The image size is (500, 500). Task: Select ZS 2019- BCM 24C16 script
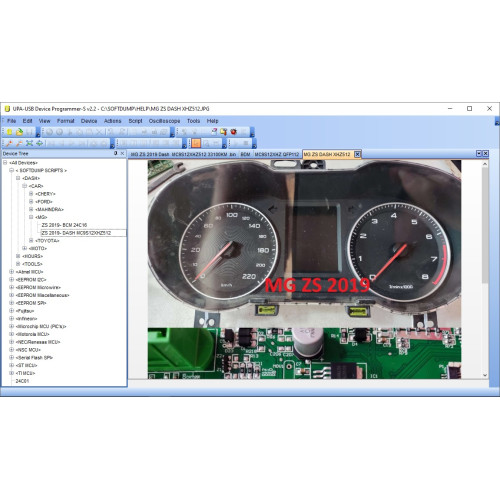[64, 225]
